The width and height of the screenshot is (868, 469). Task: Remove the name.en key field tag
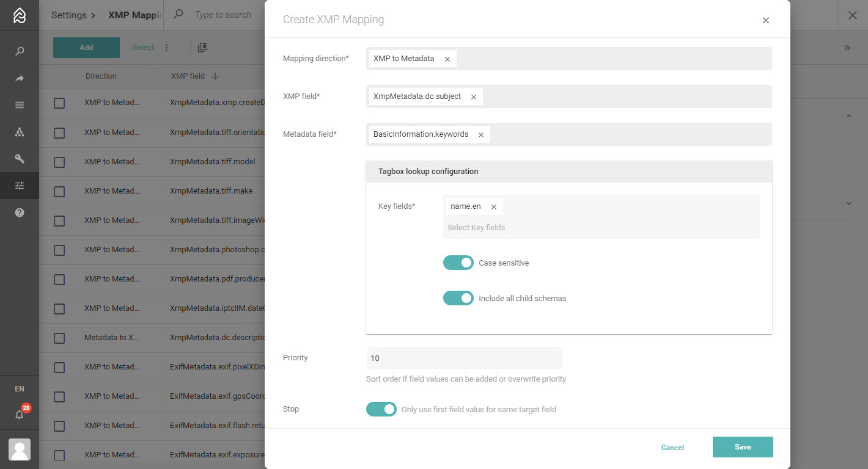point(494,207)
